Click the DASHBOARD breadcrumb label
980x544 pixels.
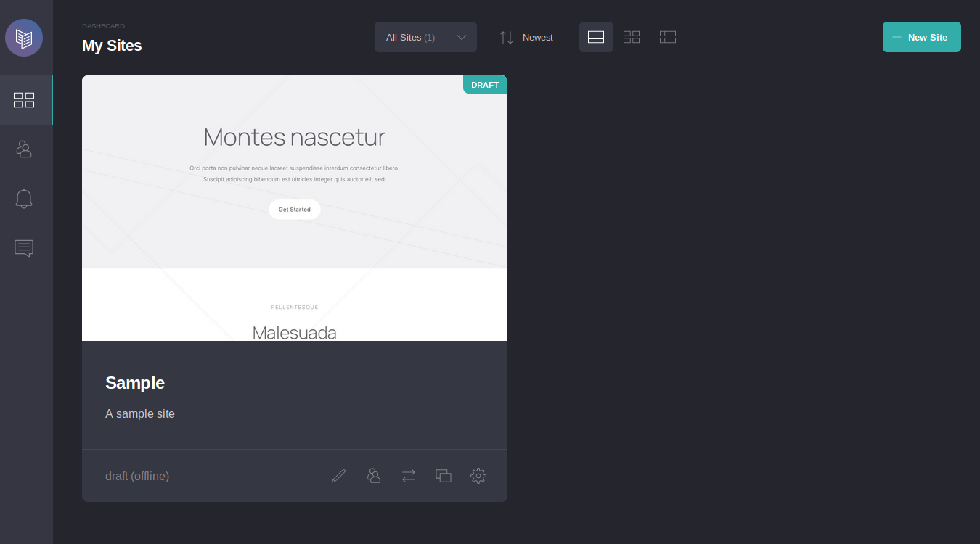[103, 26]
